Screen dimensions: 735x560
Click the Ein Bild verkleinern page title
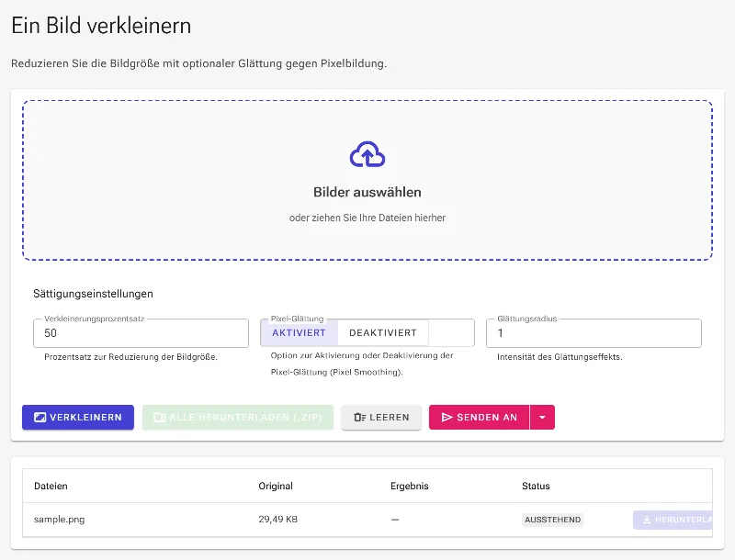(101, 26)
